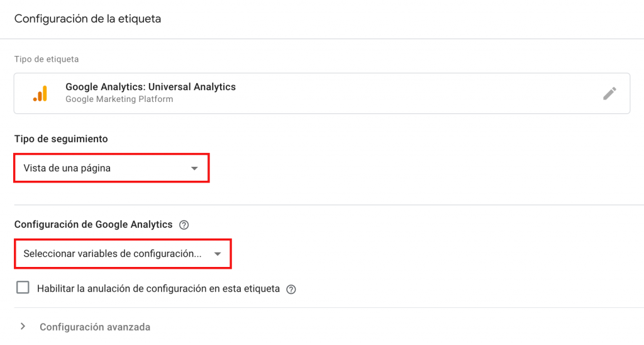Click arrow on Seleccionar variables de configuración dropdown

217,254
